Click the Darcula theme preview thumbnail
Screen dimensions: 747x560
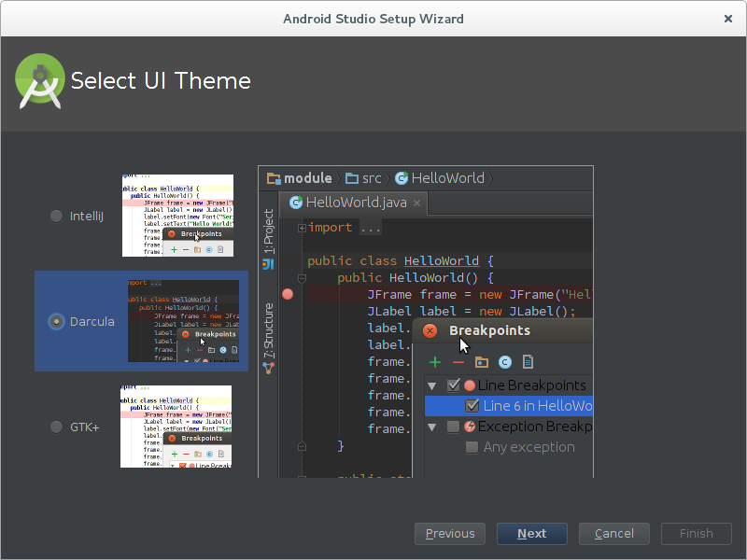183,321
